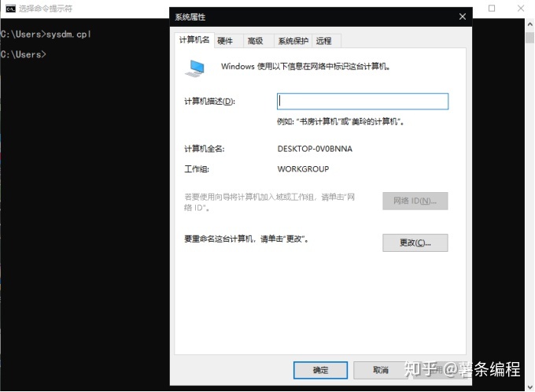Click the 确定 button
The width and height of the screenshot is (535, 392).
tap(320, 370)
